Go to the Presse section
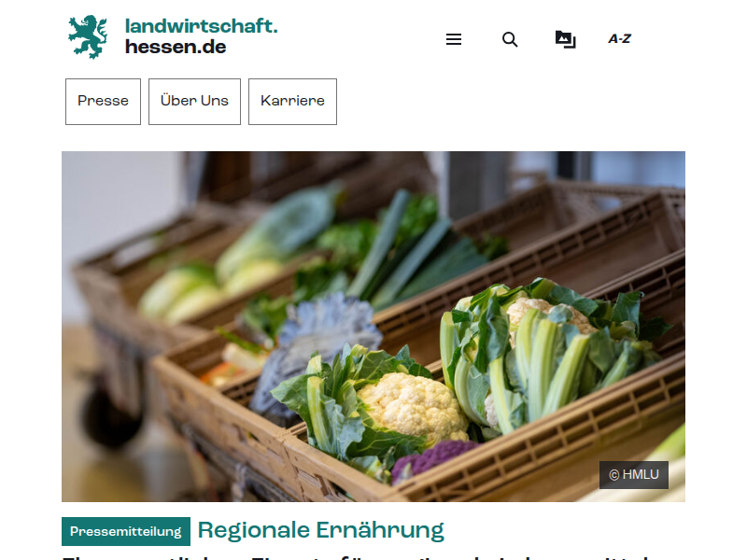The width and height of the screenshot is (747, 560). [103, 102]
